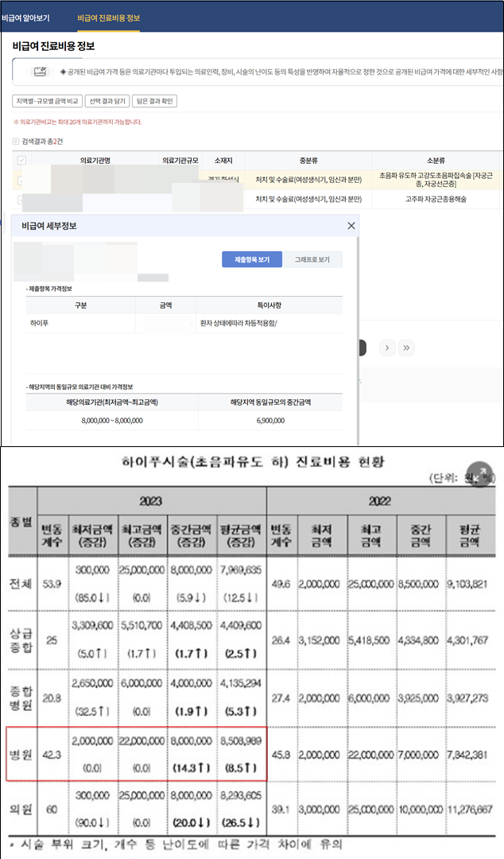
Task: Click the 2022 column group header
Action: click(380, 501)
